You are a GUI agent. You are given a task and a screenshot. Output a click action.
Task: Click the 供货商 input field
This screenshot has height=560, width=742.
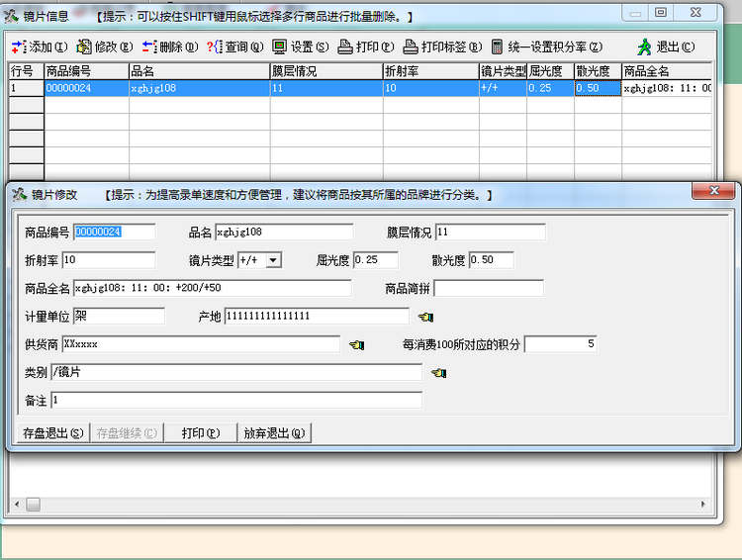tap(201, 344)
